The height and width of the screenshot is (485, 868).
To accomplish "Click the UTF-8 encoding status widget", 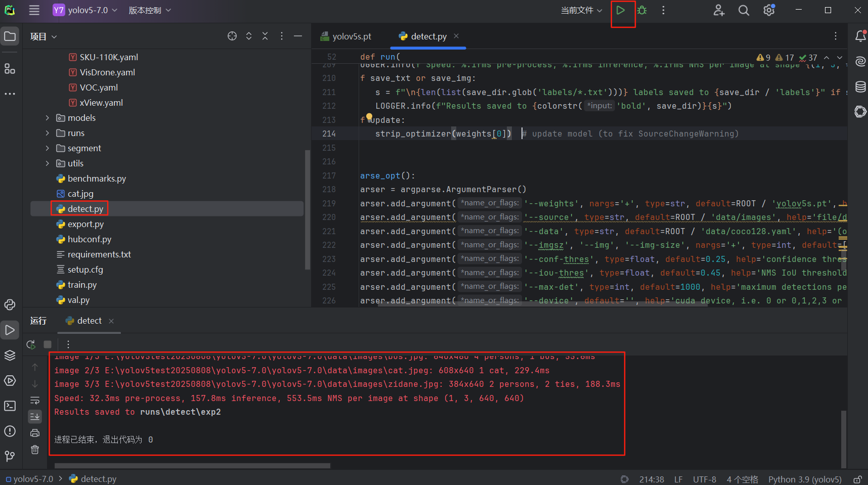I will click(705, 479).
